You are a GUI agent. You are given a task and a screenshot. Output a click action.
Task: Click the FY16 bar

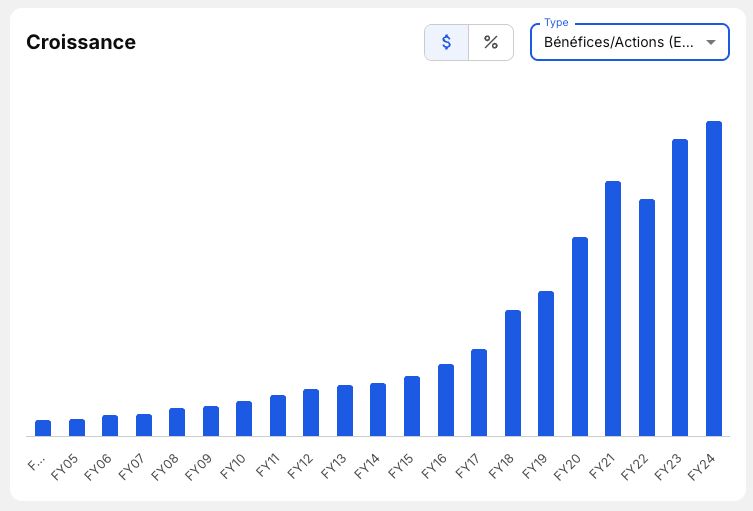(446, 400)
